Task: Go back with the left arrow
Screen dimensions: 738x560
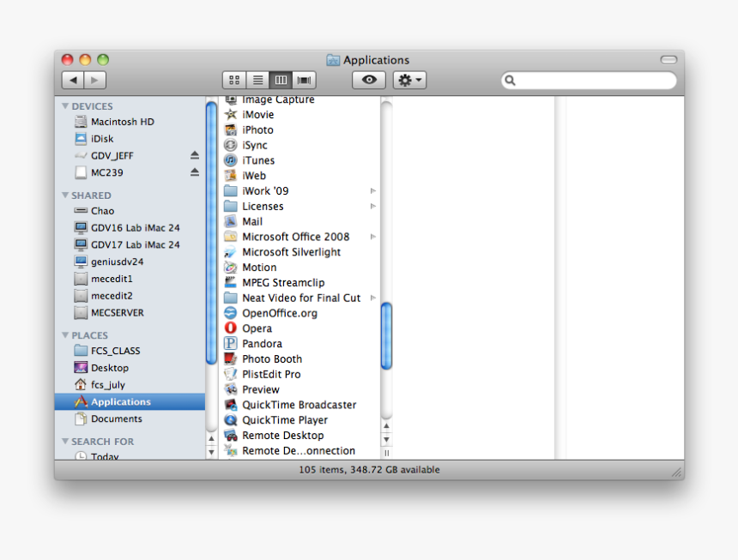Action: [73, 81]
